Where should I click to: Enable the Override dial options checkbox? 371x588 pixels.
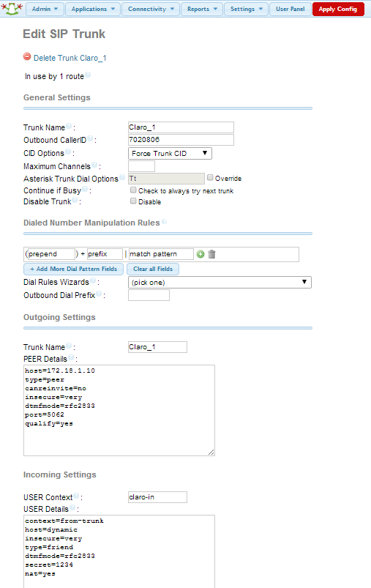[210, 177]
